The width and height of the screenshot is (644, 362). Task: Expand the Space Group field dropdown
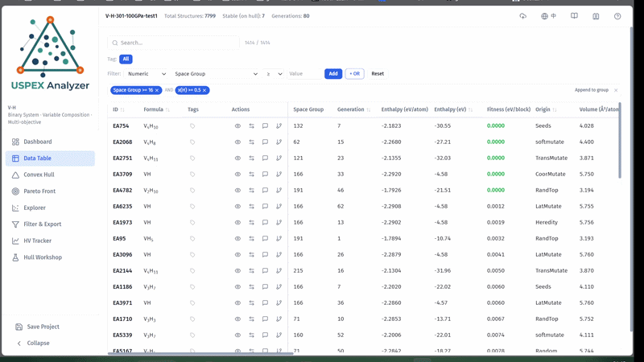tap(216, 74)
